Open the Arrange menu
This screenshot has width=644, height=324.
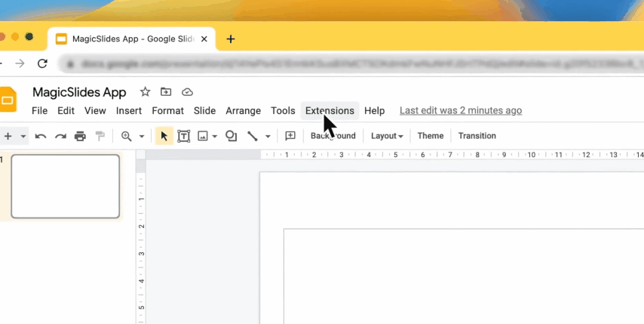[243, 110]
